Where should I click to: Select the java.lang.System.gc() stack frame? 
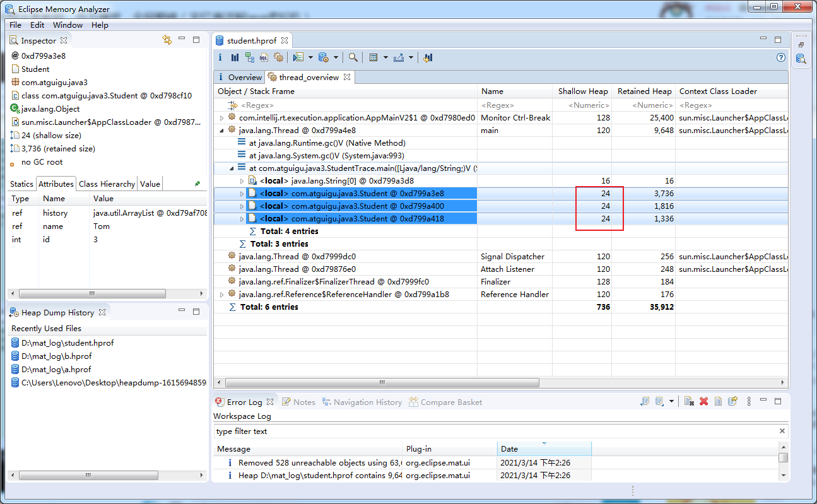coord(327,156)
